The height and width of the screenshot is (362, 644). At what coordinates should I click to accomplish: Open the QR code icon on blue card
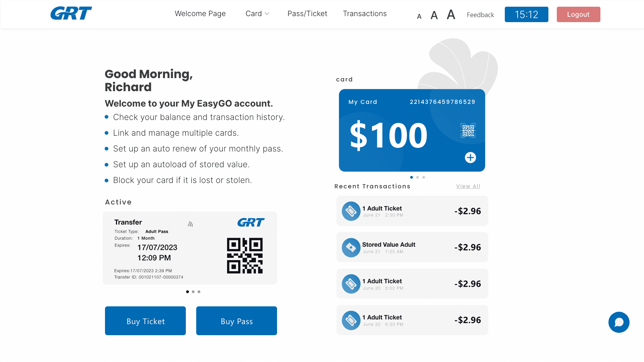pos(468,130)
